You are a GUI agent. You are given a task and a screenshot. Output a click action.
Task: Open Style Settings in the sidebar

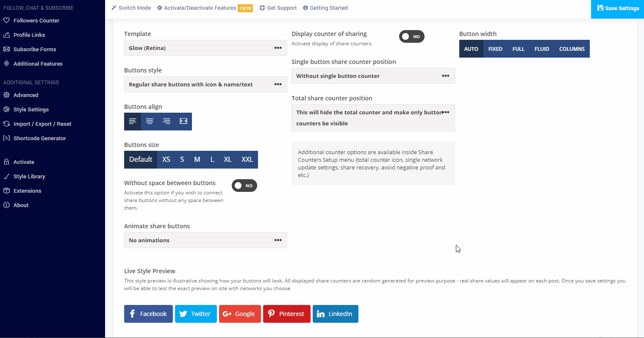click(x=31, y=109)
